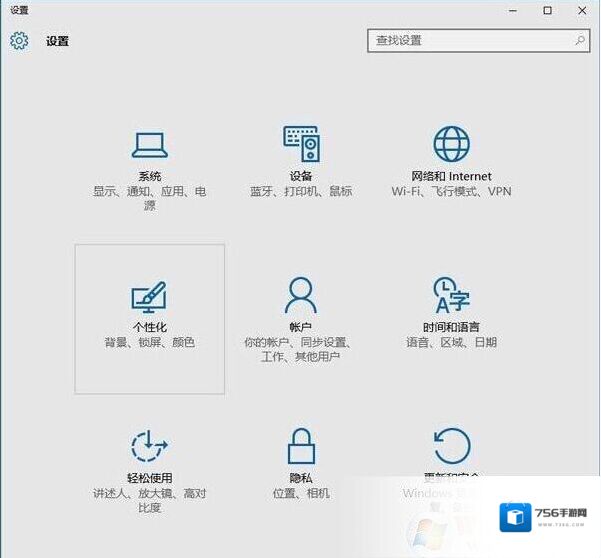
Task: Open 轻松使用 via its title text
Action: [x=149, y=479]
